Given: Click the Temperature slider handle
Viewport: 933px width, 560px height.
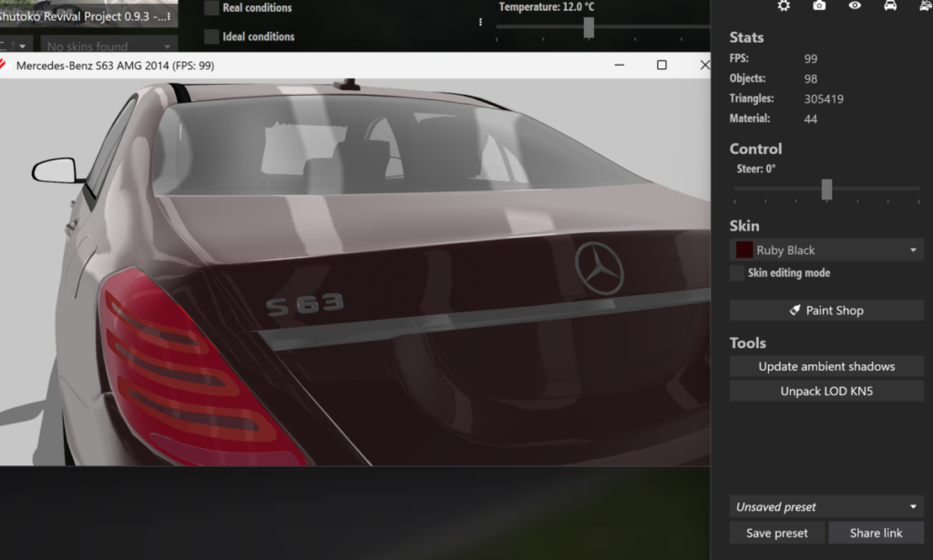Looking at the screenshot, I should [x=589, y=27].
